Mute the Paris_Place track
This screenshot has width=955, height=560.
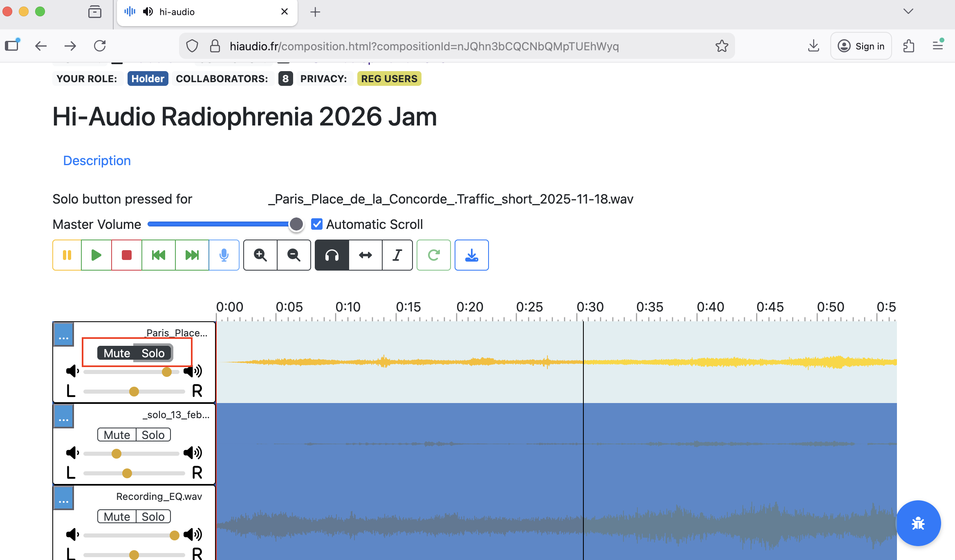117,353
